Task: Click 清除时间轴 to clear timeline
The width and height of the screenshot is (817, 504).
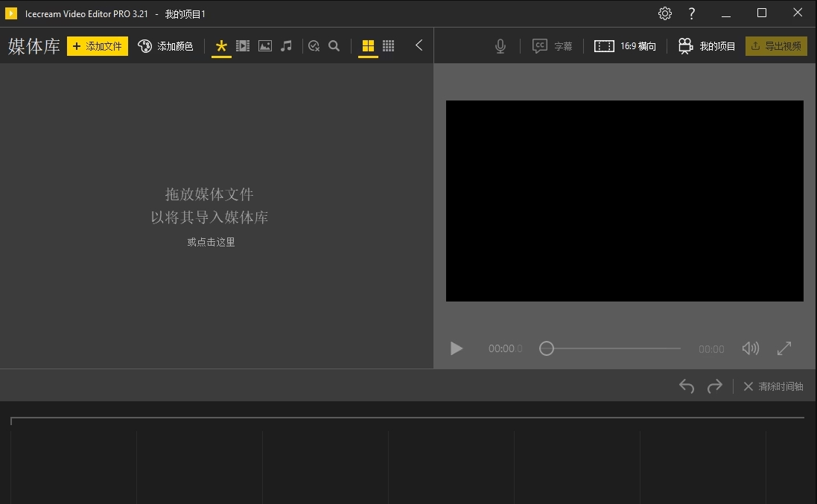Action: (x=773, y=386)
